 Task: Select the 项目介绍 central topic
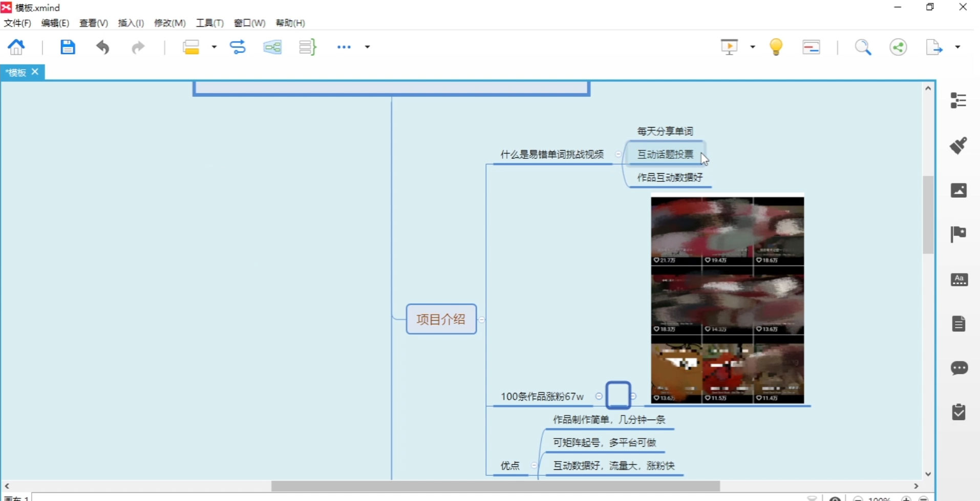click(x=440, y=319)
